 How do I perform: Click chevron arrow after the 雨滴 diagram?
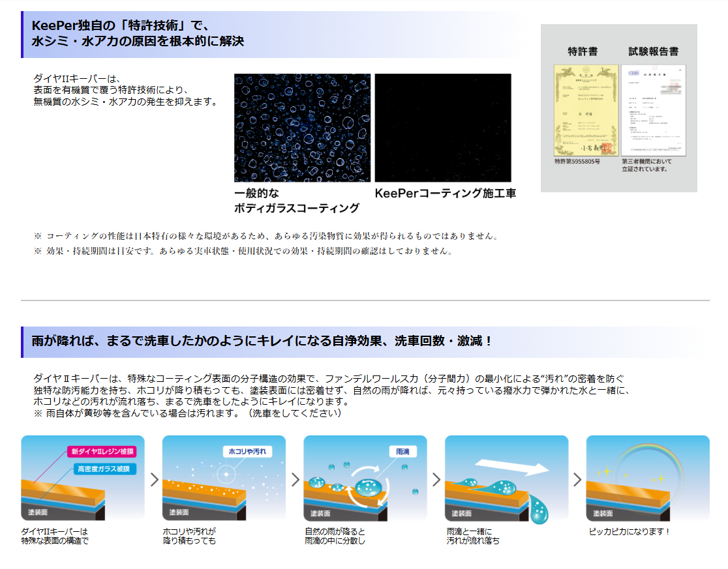point(436,480)
